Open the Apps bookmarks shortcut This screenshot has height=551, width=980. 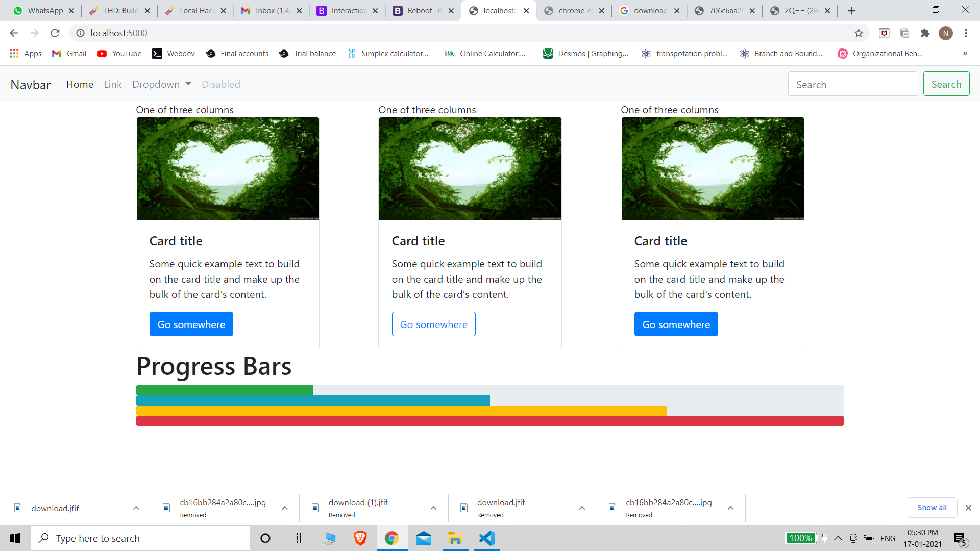(x=26, y=54)
